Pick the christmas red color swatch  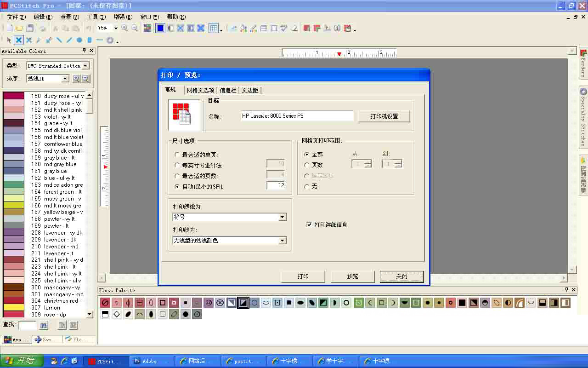coord(13,301)
